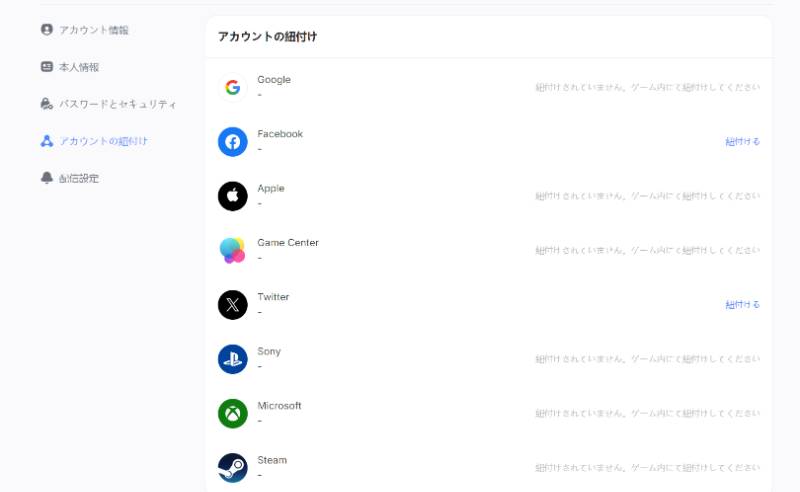Click the Game Center bubbles icon
Viewport: 800px width, 492px height.
(233, 251)
